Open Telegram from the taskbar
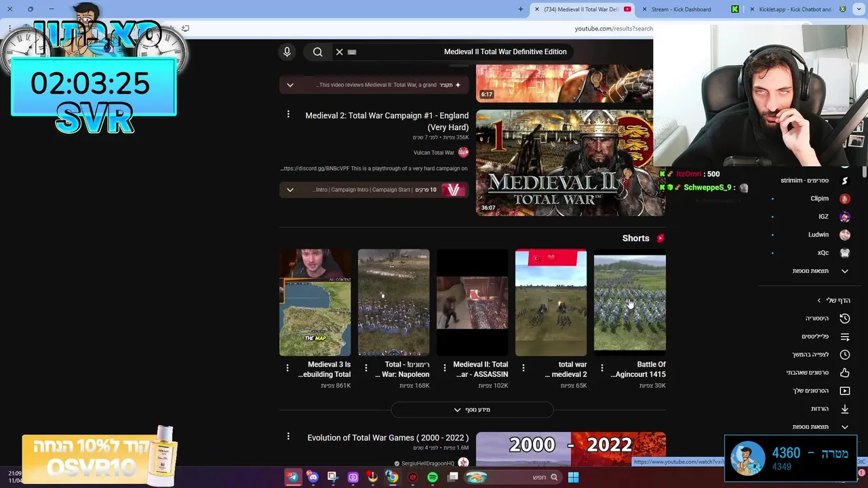Screen dimensions: 868x488 pyautogui.click(x=293, y=477)
